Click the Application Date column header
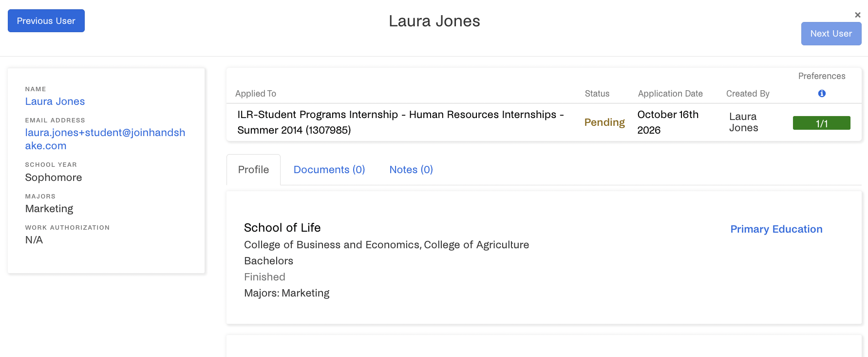 pyautogui.click(x=670, y=94)
